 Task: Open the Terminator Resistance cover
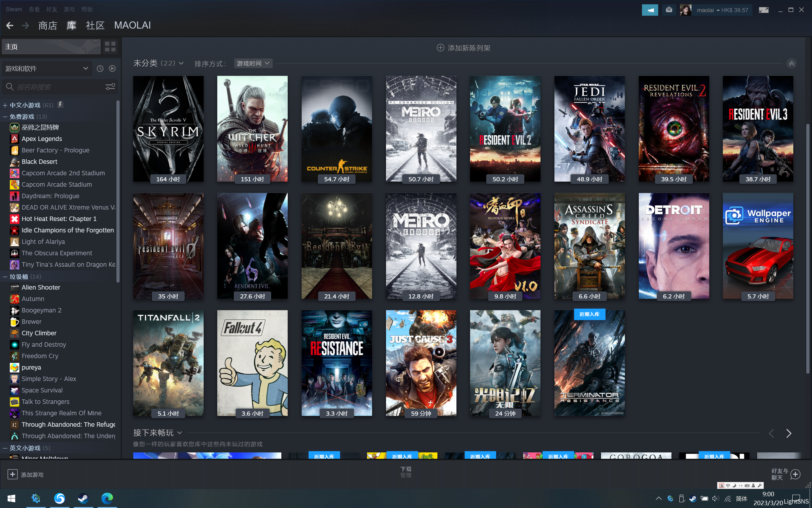[589, 363]
